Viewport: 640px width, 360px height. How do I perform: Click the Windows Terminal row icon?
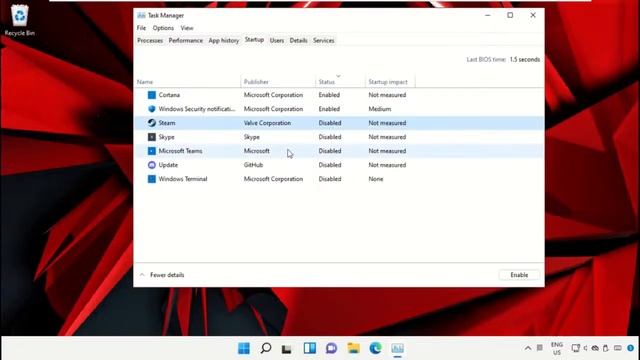(x=151, y=179)
